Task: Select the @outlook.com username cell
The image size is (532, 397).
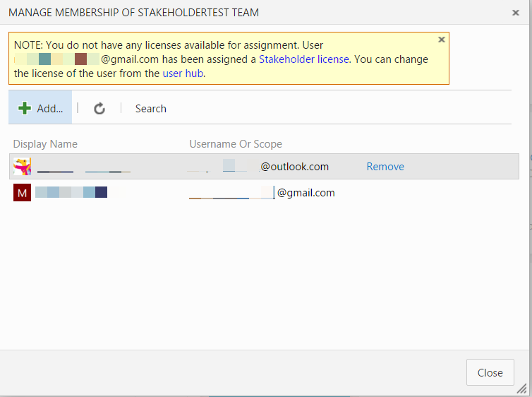Action: (258, 167)
